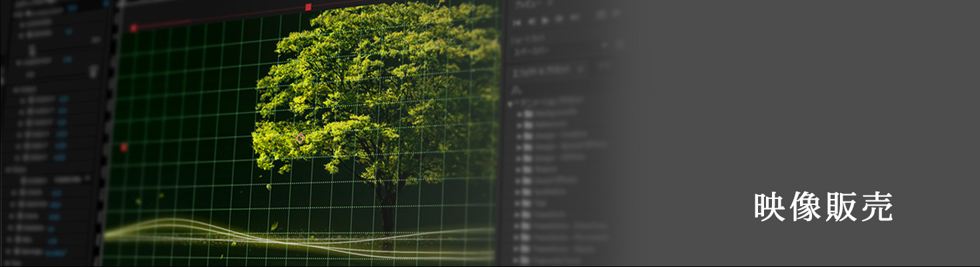Expand the first folder in the presets tree

(x=519, y=113)
